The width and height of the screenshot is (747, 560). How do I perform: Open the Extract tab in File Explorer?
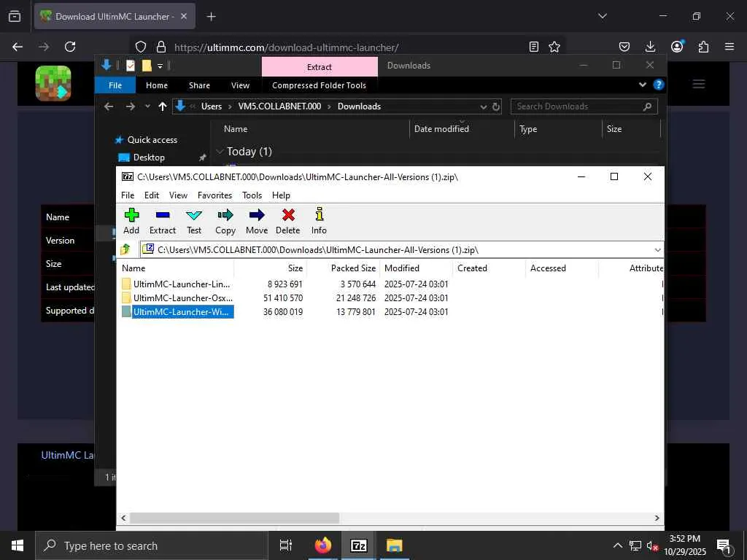[320, 66]
